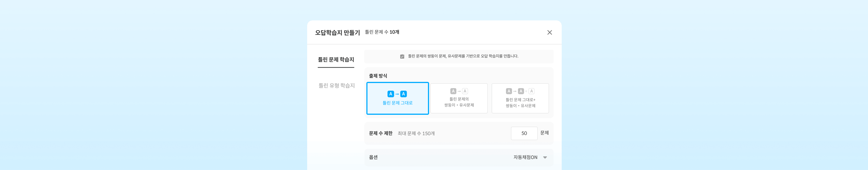
Task: Click the 문제 수 제한 label
Action: (x=380, y=133)
